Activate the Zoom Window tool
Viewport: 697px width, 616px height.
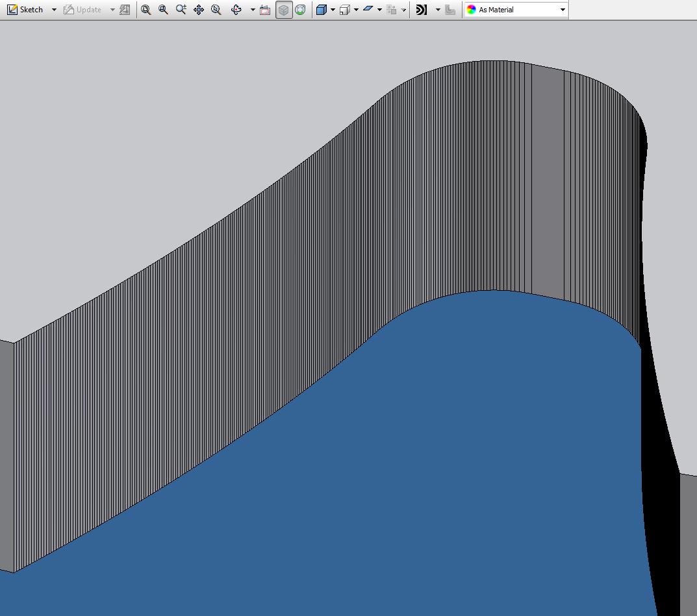[x=164, y=10]
